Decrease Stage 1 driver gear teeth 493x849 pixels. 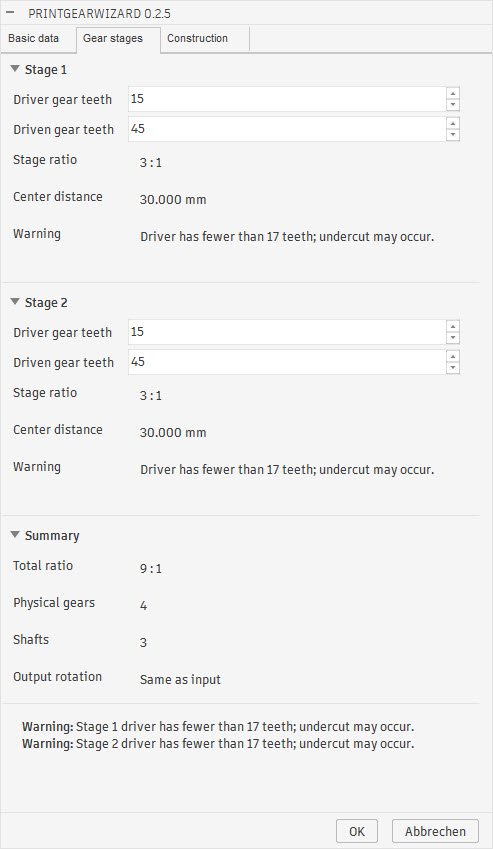453,105
